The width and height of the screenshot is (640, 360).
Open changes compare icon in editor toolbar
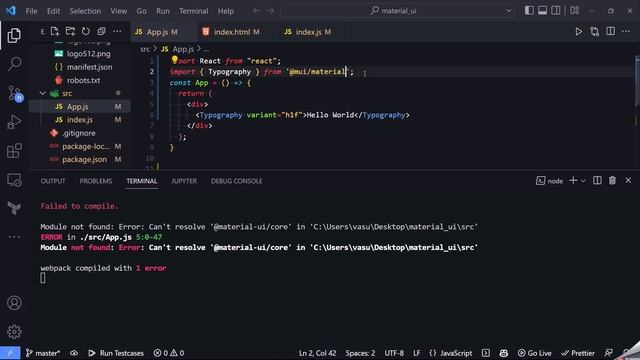(x=595, y=31)
